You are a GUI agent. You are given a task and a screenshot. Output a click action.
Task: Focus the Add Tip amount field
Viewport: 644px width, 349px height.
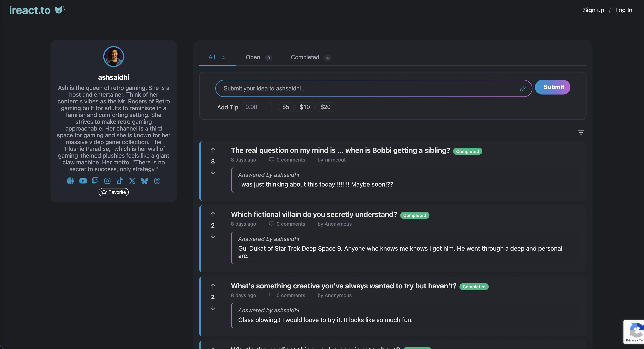click(x=257, y=107)
